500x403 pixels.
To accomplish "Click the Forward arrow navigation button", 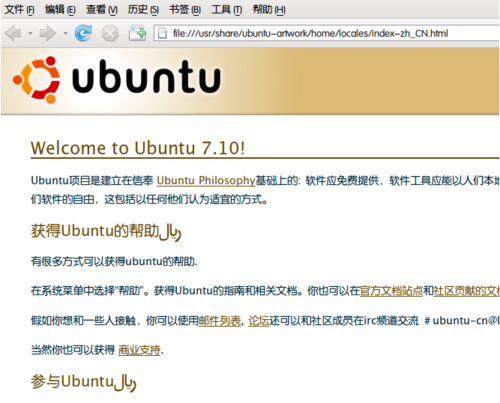I will coord(48,33).
